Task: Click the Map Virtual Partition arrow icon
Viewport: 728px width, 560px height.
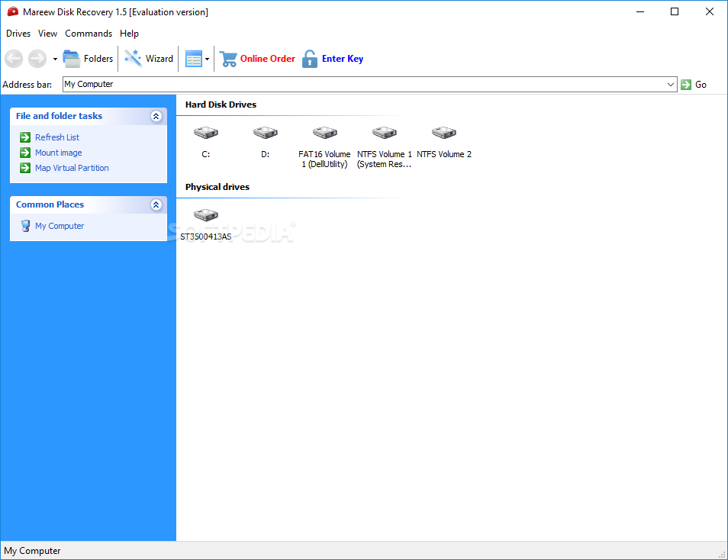Action: [x=25, y=168]
